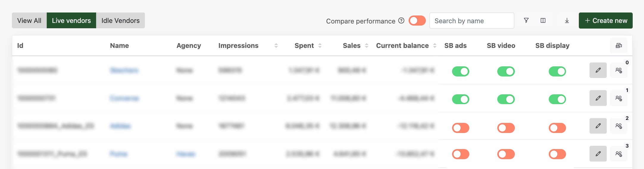The height and width of the screenshot is (169, 644).
Task: Edit the first vendor row pencil
Action: point(598,70)
